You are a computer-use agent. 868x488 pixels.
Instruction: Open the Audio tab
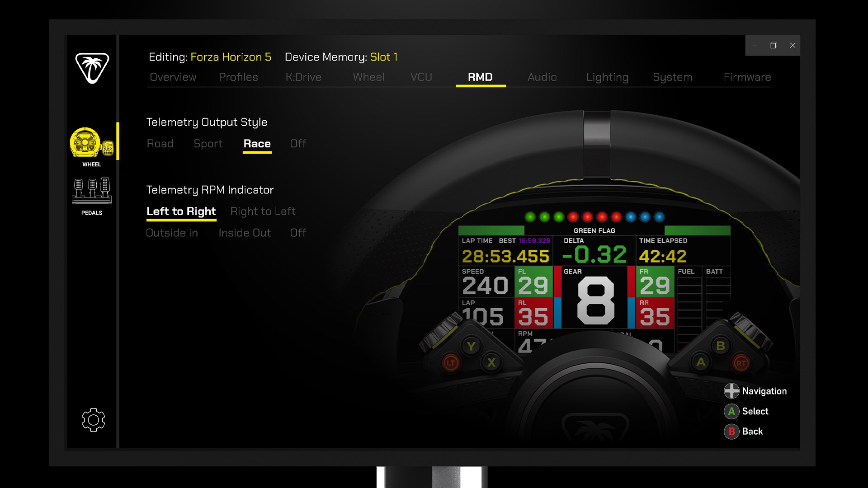pos(542,77)
